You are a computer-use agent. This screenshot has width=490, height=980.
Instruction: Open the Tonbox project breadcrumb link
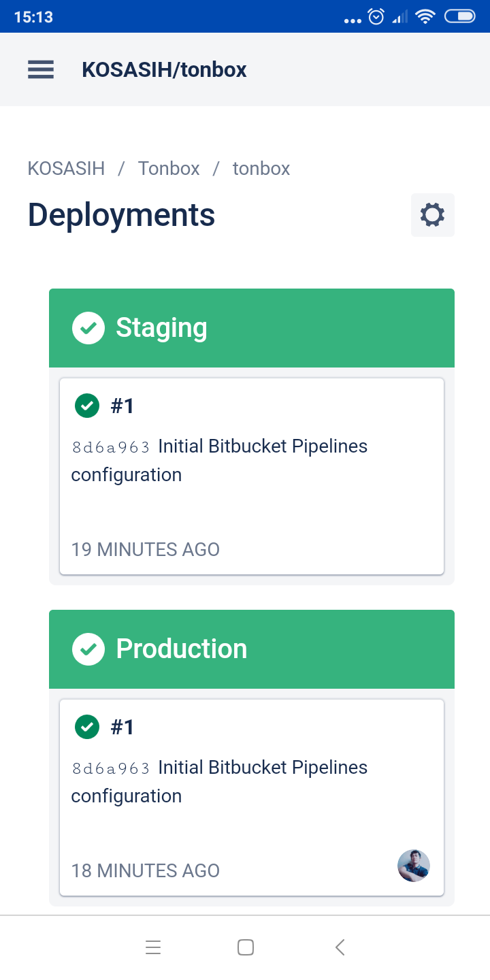[169, 169]
